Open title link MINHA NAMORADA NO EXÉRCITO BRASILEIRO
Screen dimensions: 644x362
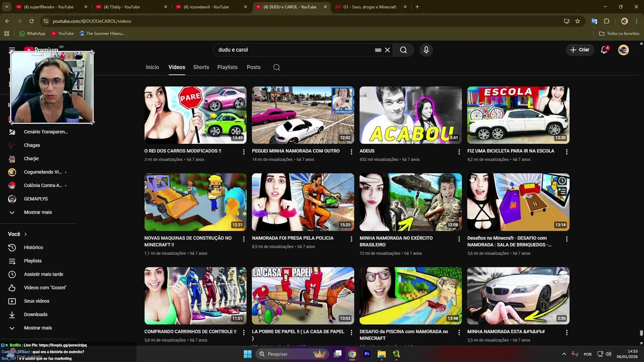click(396, 241)
